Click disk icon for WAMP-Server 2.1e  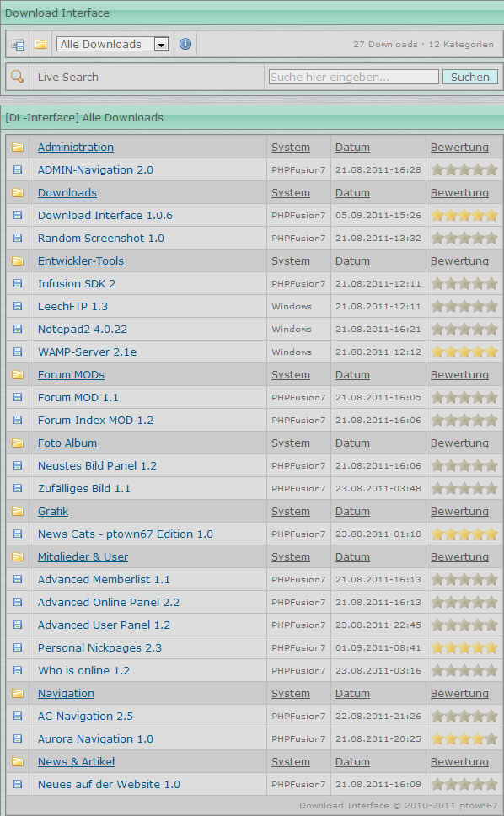point(18,352)
